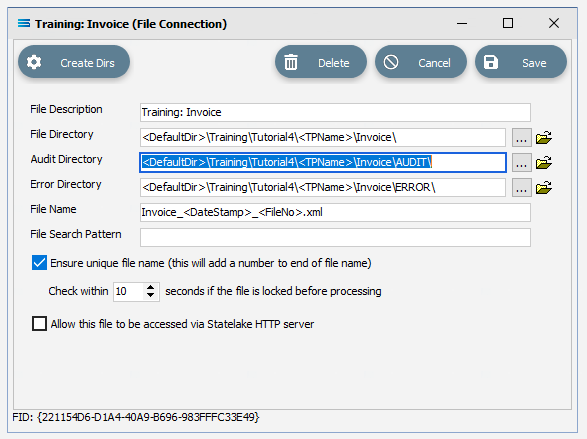Open folder icon beside Audit Directory
Viewport: 587px width, 439px height.
[x=544, y=162]
